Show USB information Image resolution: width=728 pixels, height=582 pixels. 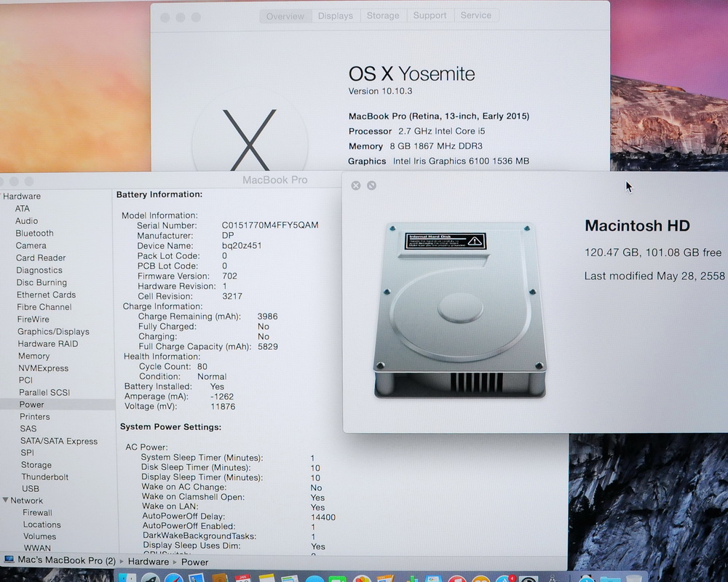pyautogui.click(x=31, y=489)
